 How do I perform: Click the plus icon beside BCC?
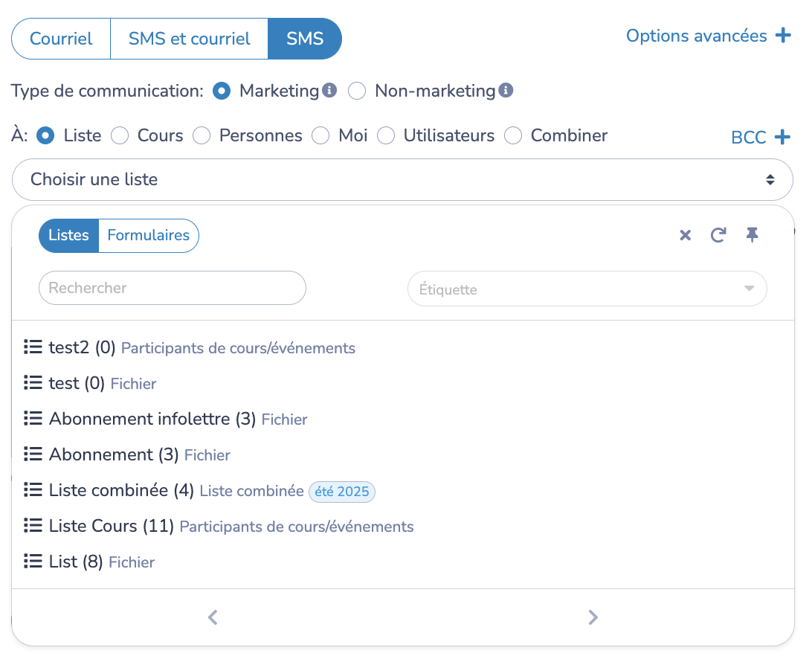[x=782, y=137]
